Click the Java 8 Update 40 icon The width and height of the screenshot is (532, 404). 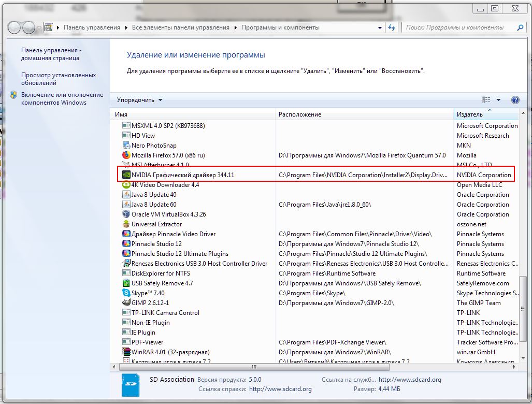pyautogui.click(x=126, y=194)
